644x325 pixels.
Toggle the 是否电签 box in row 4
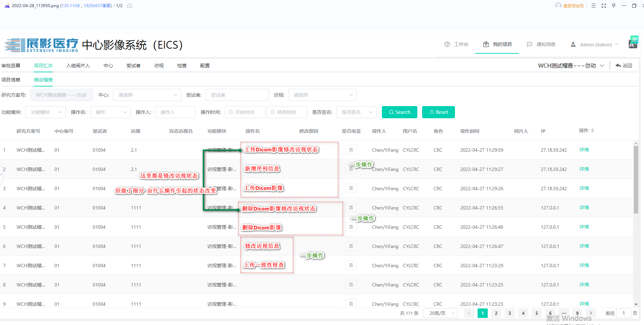click(x=351, y=207)
